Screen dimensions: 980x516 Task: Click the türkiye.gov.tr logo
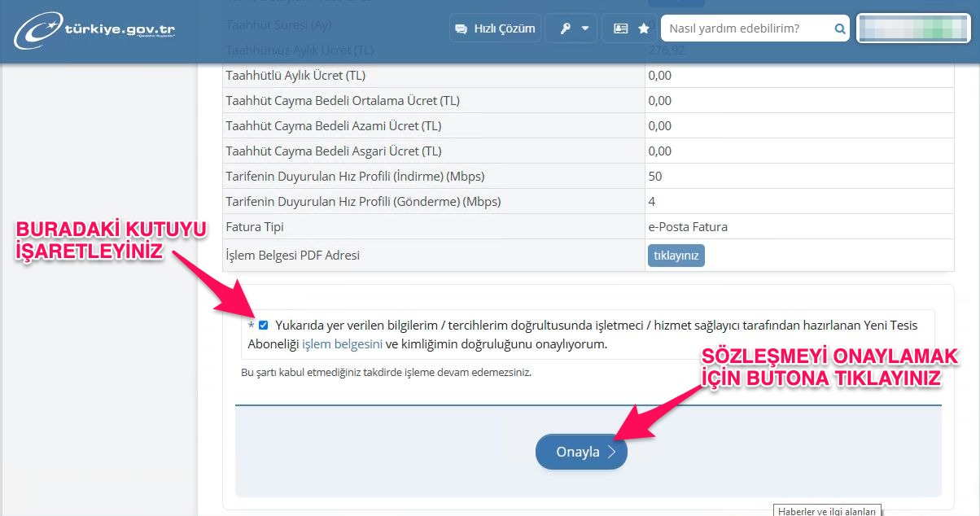pyautogui.click(x=94, y=30)
